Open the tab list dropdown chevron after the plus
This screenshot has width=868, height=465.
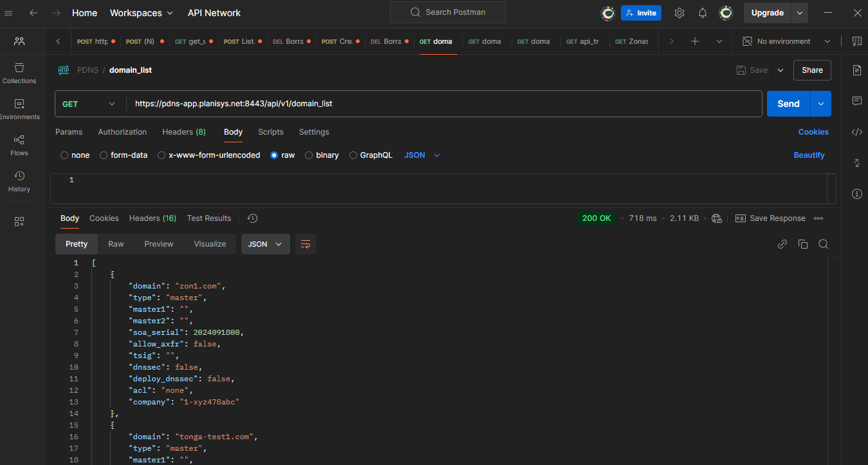coord(719,41)
